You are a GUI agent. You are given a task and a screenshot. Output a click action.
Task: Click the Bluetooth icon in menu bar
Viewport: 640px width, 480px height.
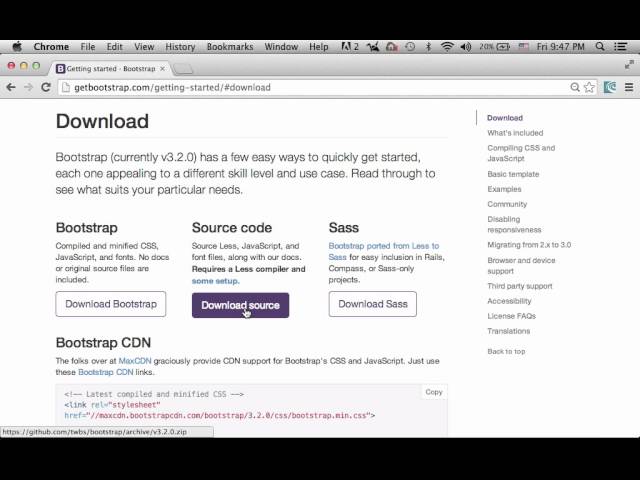[x=428, y=47]
